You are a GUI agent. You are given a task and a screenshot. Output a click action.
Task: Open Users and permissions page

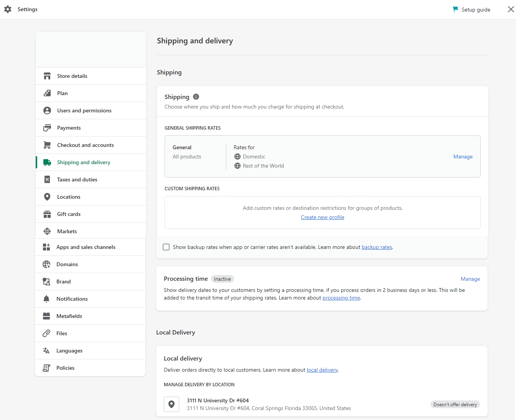[84, 110]
